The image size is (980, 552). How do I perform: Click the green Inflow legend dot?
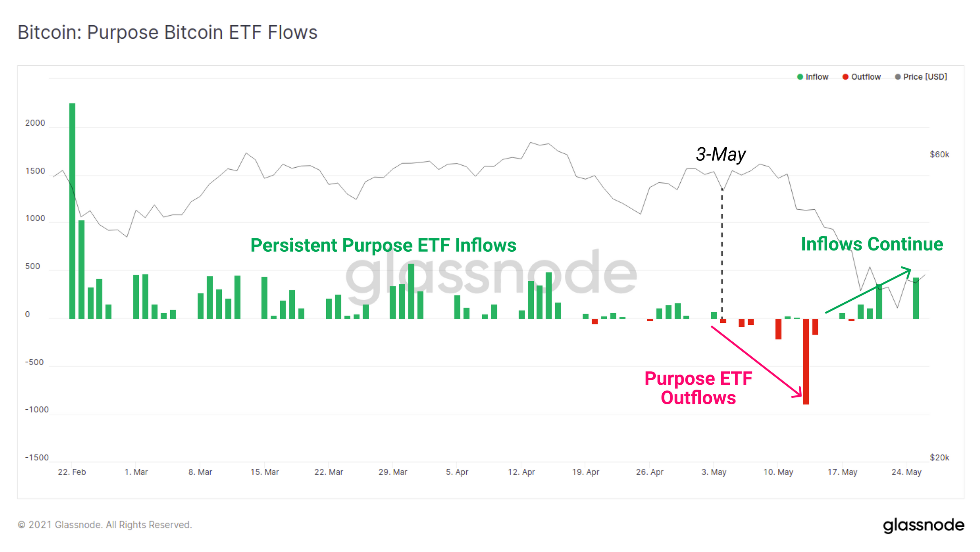[x=800, y=77]
